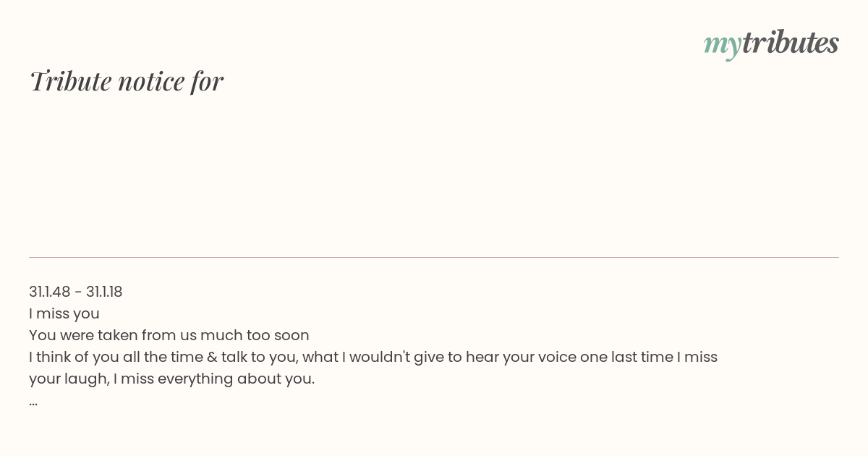Click the word 'for' in the heading
This screenshot has height=456, width=868.
tap(208, 82)
